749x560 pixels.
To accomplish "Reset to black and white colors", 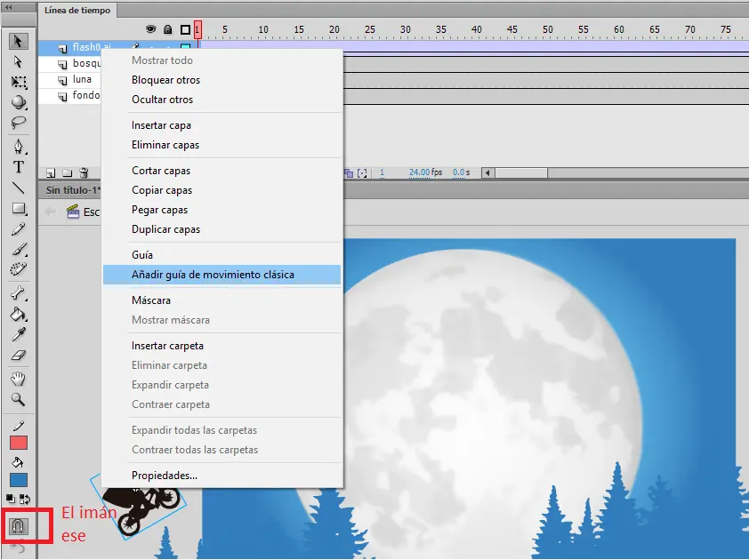I will click(11, 500).
